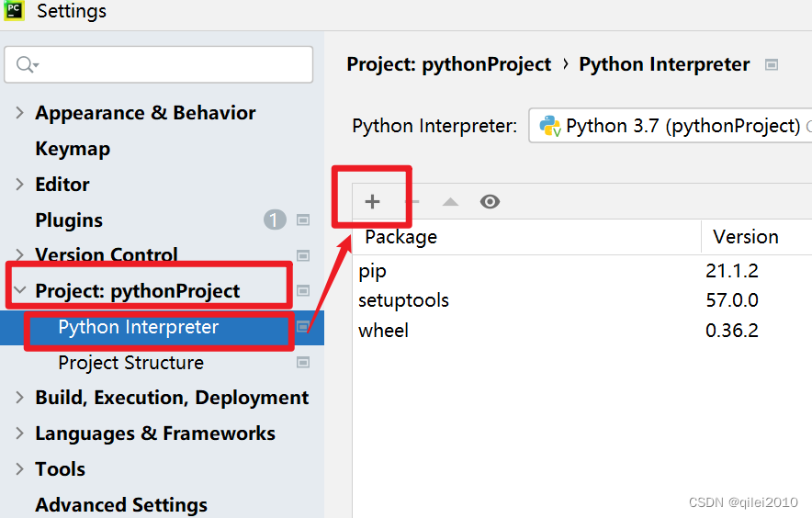Select the setuptools package row
Image resolution: width=812 pixels, height=518 pixels.
404,300
